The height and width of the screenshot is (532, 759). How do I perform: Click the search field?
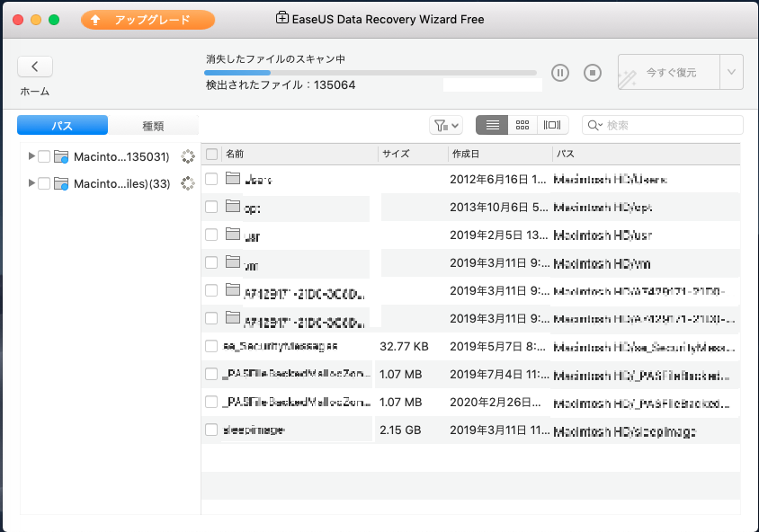click(662, 125)
